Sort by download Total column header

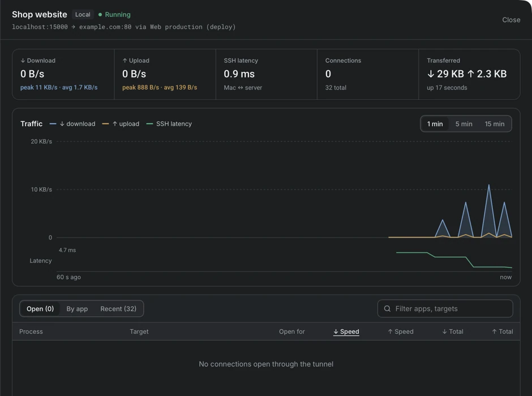(x=453, y=332)
